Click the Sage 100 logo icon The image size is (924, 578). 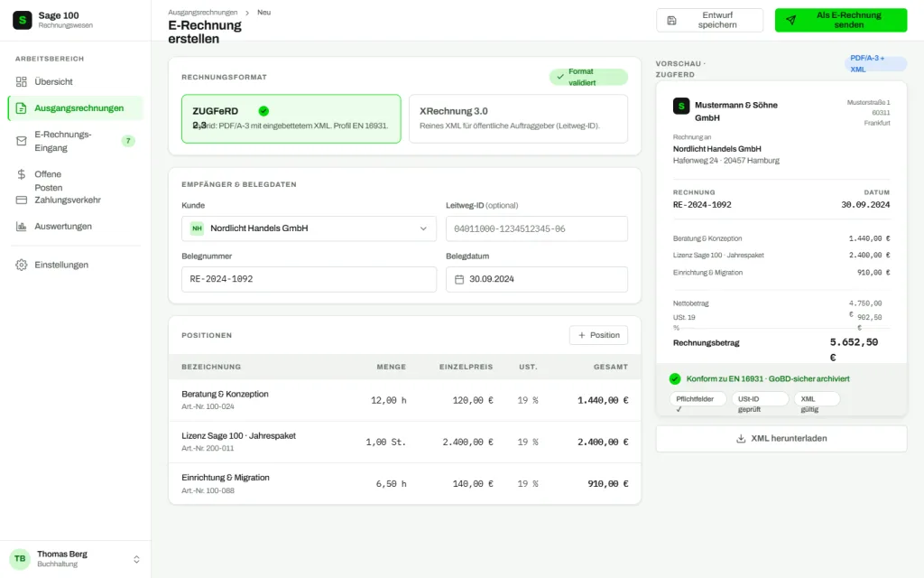tap(23, 20)
